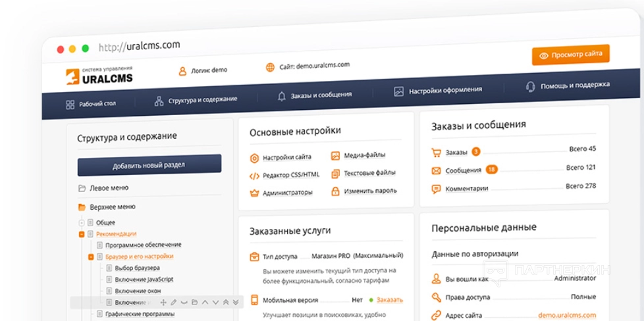This screenshot has width=644, height=321.
Task: Click the Добавить новый раздел button
Action: (x=149, y=165)
